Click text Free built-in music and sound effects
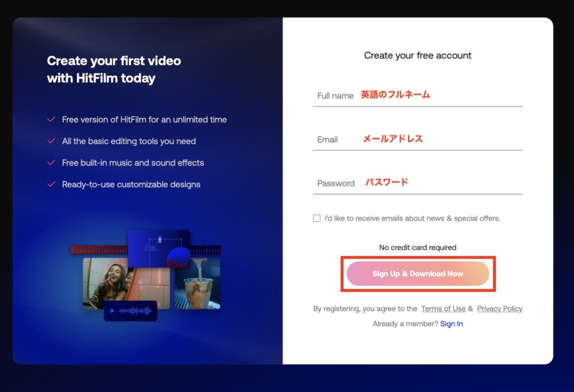The width and height of the screenshot is (574, 392). 133,163
